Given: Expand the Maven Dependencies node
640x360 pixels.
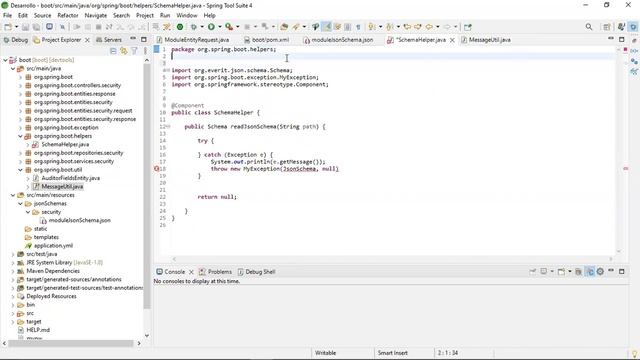Looking at the screenshot, I should (13, 271).
